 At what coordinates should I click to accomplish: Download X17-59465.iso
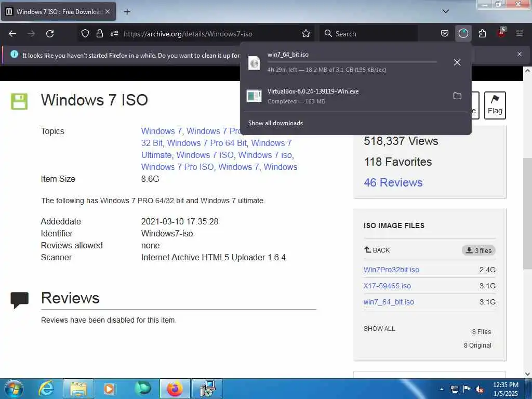pos(387,286)
